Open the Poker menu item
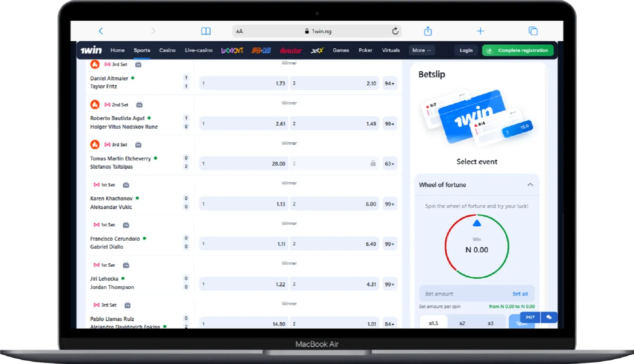 pos(365,50)
